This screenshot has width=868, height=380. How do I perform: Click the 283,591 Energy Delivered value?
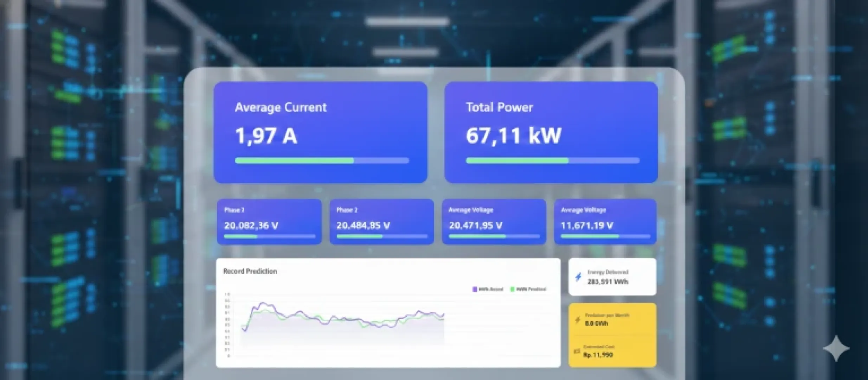click(607, 282)
